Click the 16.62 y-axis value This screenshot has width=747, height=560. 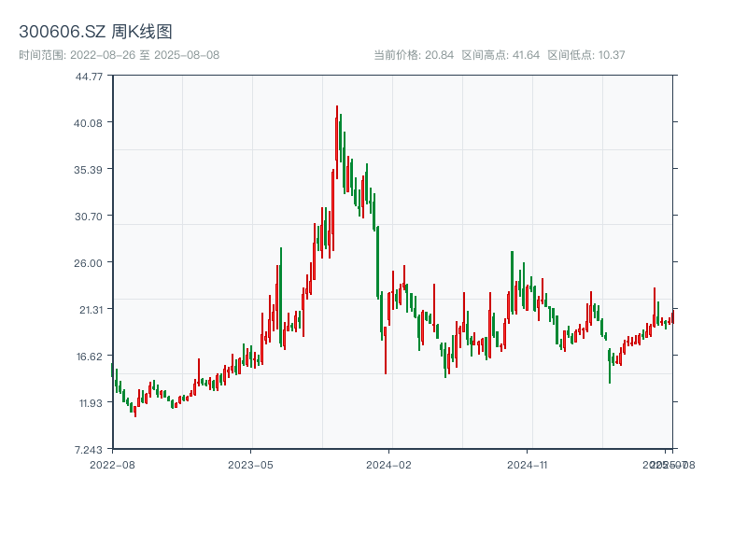[x=89, y=357]
